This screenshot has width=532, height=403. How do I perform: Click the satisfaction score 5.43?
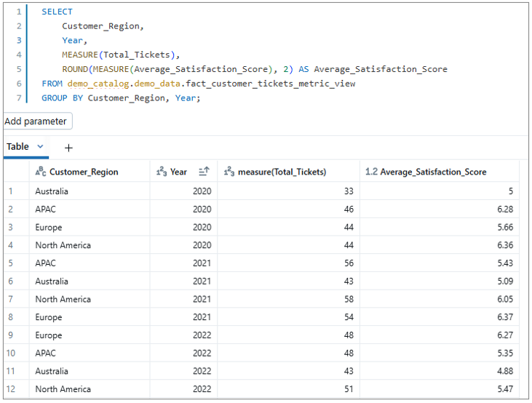click(505, 263)
